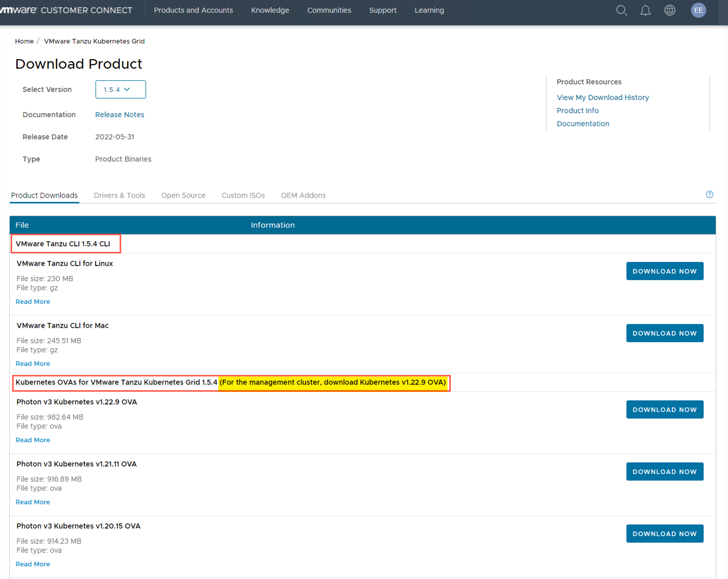Open the Learning menu
The height and width of the screenshot is (579, 728).
click(x=429, y=10)
